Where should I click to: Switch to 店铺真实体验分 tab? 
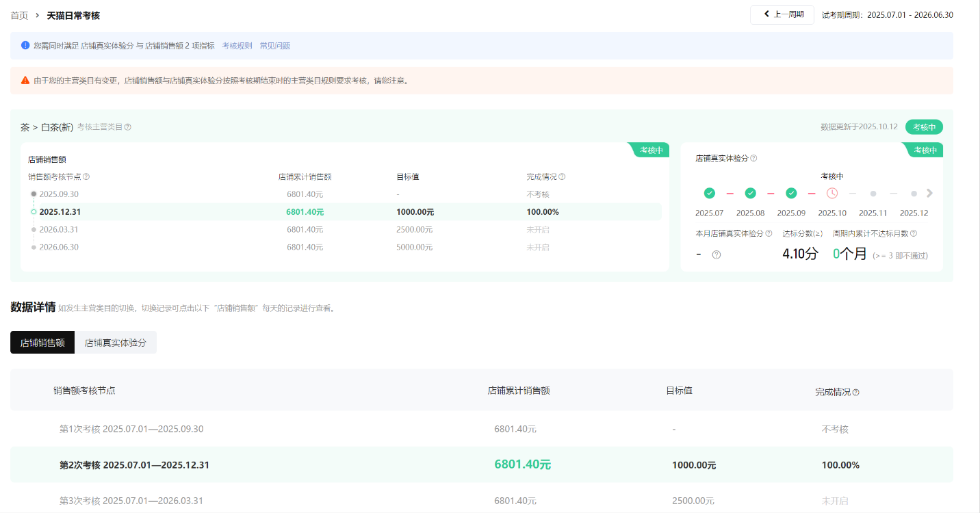click(x=116, y=343)
